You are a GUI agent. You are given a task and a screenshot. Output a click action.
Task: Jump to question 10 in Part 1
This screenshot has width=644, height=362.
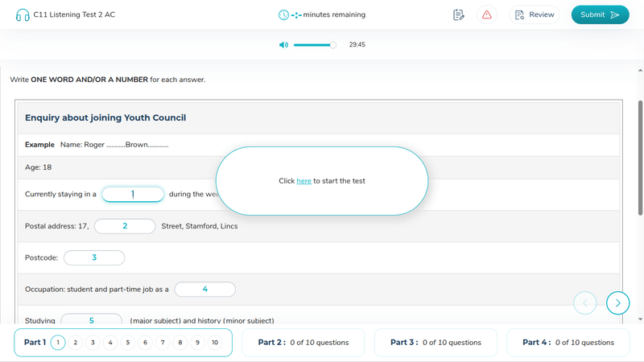tap(215, 343)
